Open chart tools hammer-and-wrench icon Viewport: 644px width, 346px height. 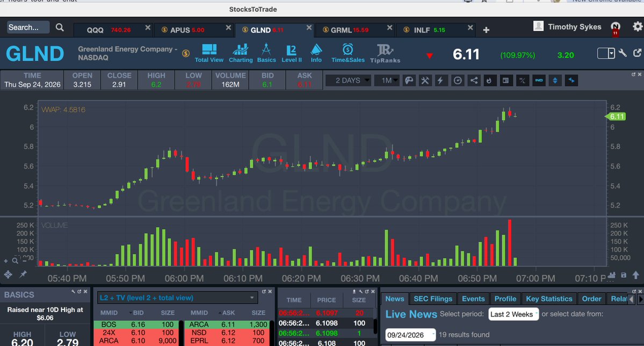(x=425, y=81)
